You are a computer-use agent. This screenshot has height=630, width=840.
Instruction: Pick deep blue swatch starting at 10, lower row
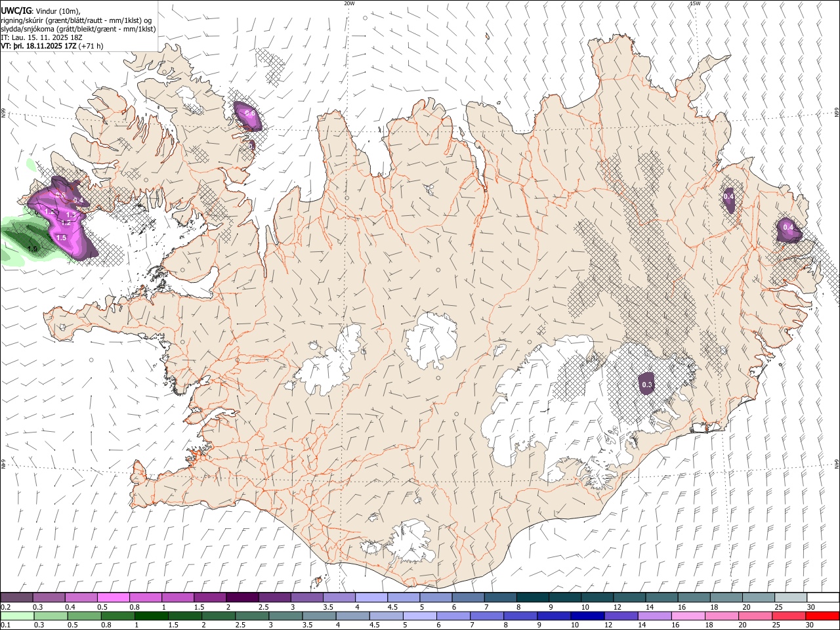(x=587, y=616)
